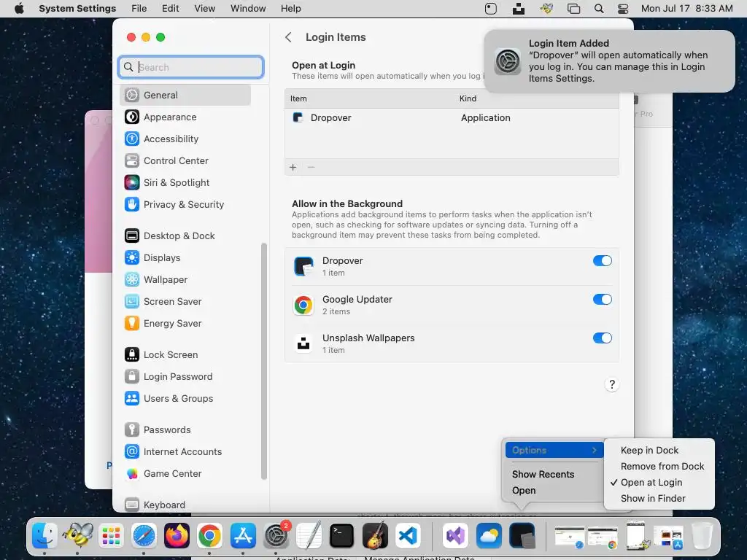The height and width of the screenshot is (560, 747).
Task: Add a login item with plus button
Action: click(x=293, y=167)
